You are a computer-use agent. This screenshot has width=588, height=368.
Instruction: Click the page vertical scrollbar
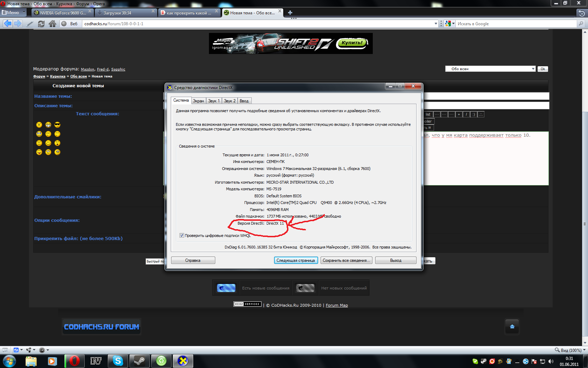584,224
